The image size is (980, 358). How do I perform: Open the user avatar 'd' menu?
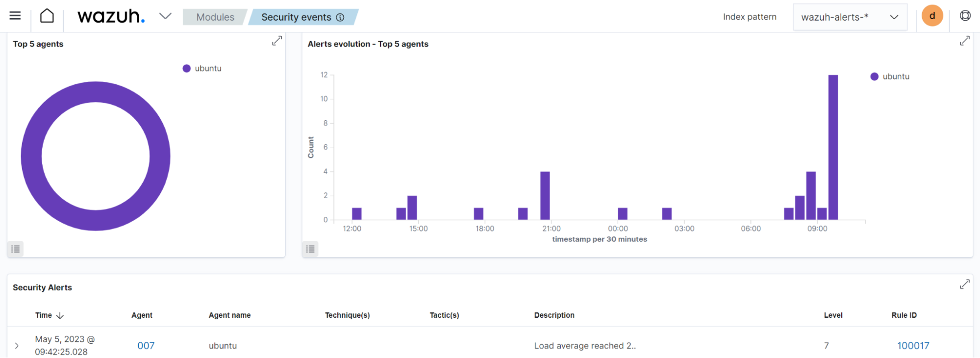pos(932,16)
